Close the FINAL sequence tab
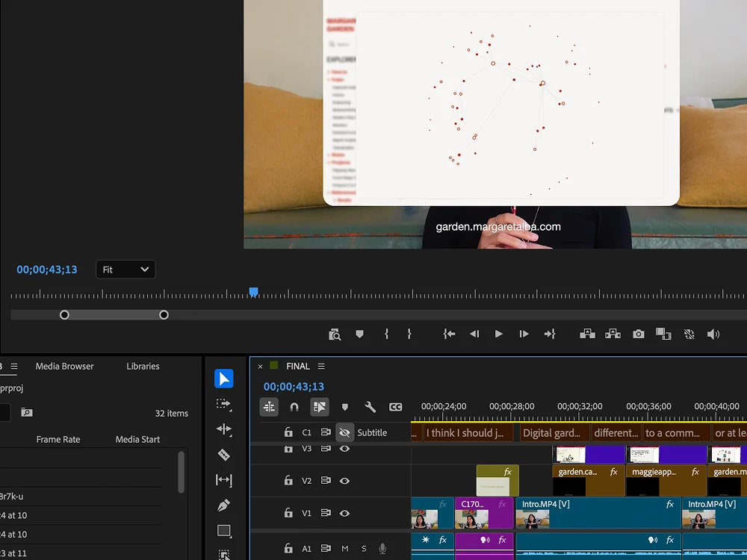This screenshot has height=560, width=747. click(260, 366)
